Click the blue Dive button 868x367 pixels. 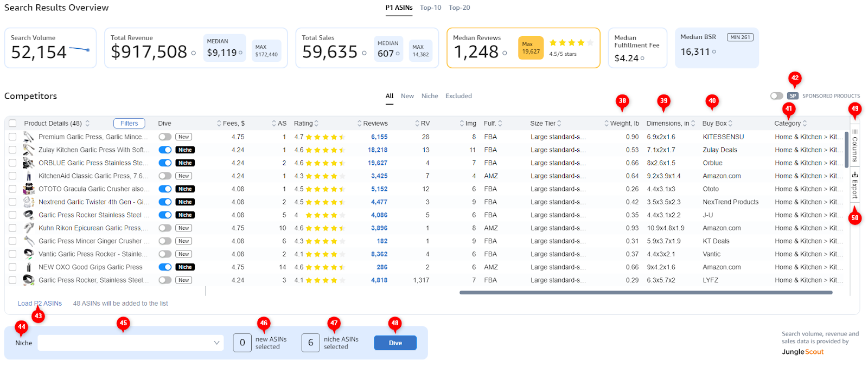tap(395, 343)
